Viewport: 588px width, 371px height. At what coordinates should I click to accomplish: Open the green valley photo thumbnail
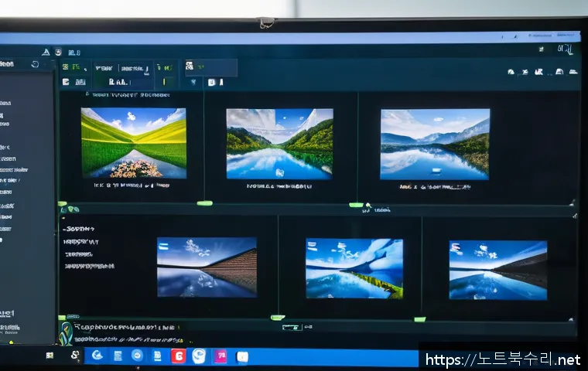coord(133,143)
